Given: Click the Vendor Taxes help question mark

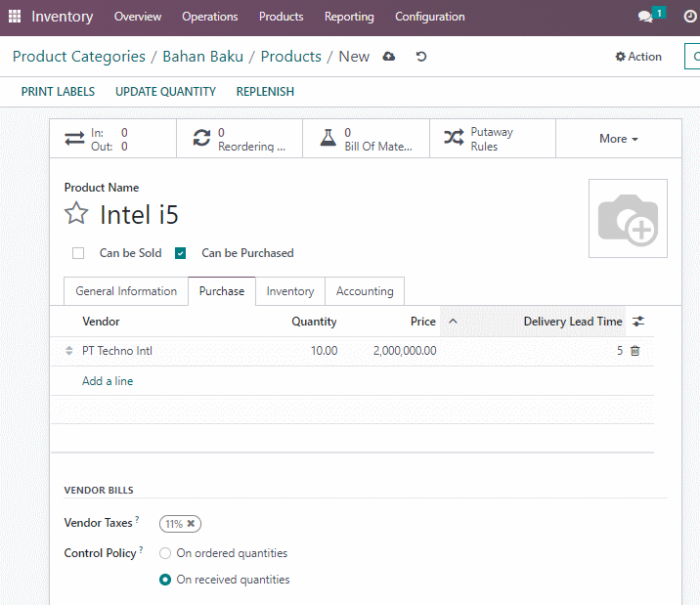Looking at the screenshot, I should (137, 519).
